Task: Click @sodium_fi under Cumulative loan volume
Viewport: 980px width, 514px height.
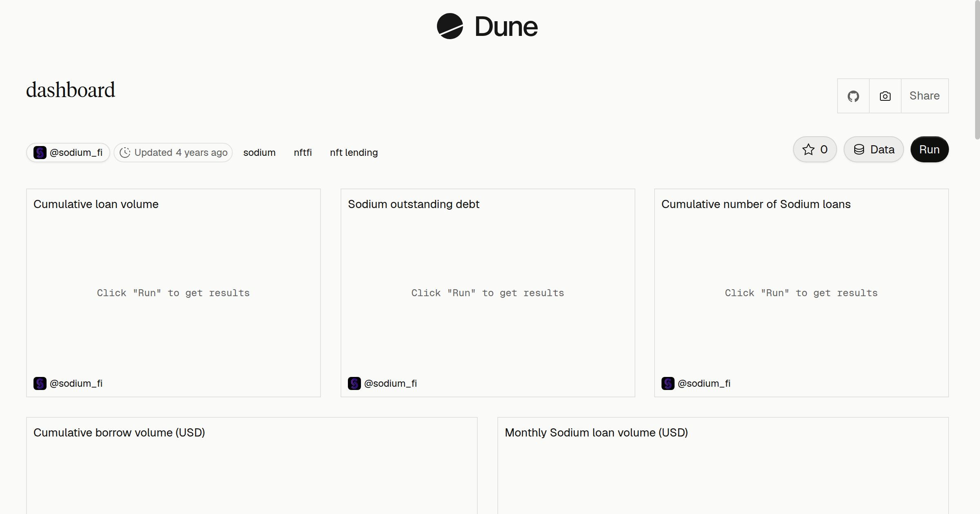Action: [68, 383]
